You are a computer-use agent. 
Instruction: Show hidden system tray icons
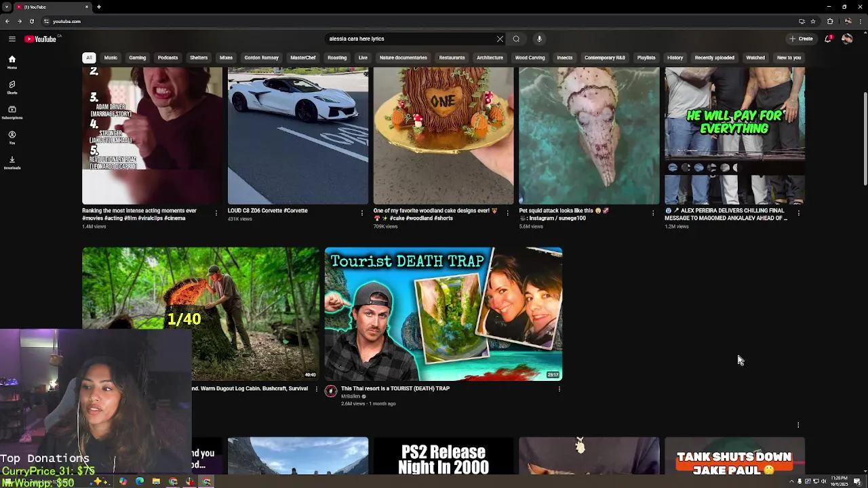(x=791, y=481)
